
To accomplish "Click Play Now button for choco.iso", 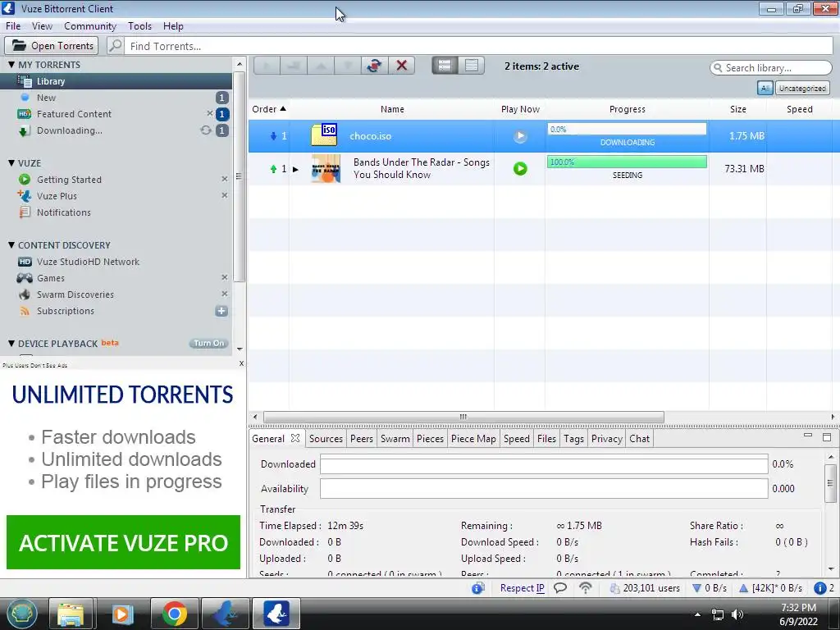I will click(519, 136).
